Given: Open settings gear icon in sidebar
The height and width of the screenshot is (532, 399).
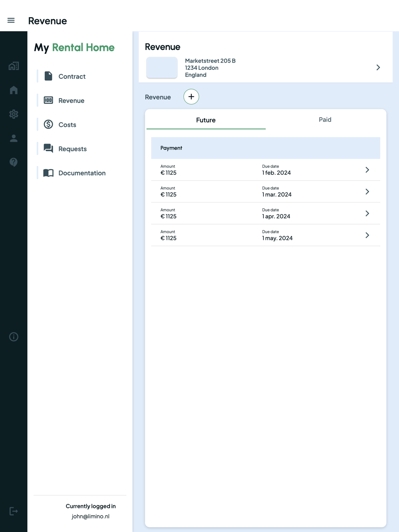Looking at the screenshot, I should click(14, 114).
